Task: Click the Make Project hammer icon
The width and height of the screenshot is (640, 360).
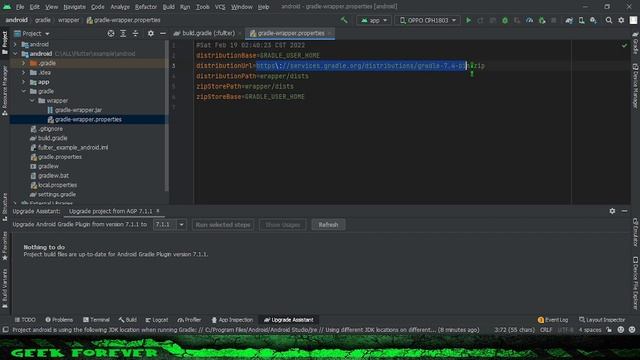Action: tap(344, 20)
